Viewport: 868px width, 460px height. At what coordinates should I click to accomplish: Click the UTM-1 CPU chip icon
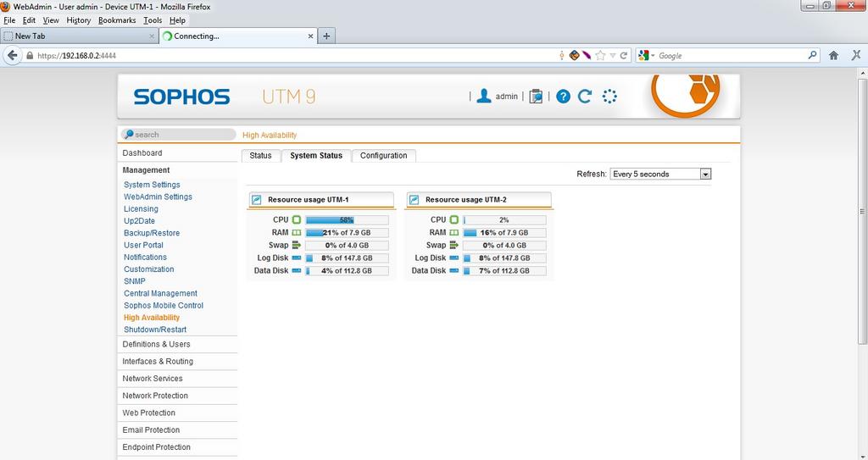pyautogui.click(x=296, y=219)
